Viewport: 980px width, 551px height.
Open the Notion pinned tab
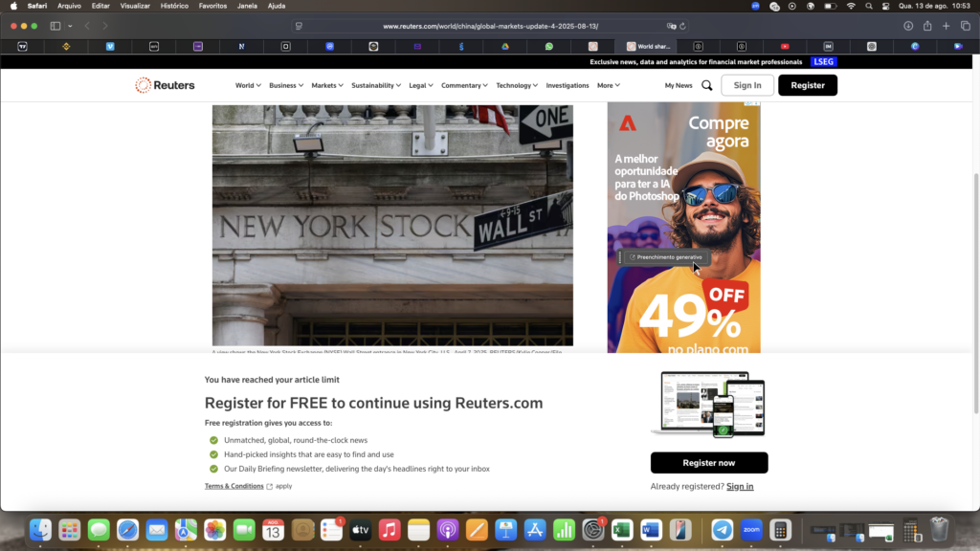pos(242,46)
